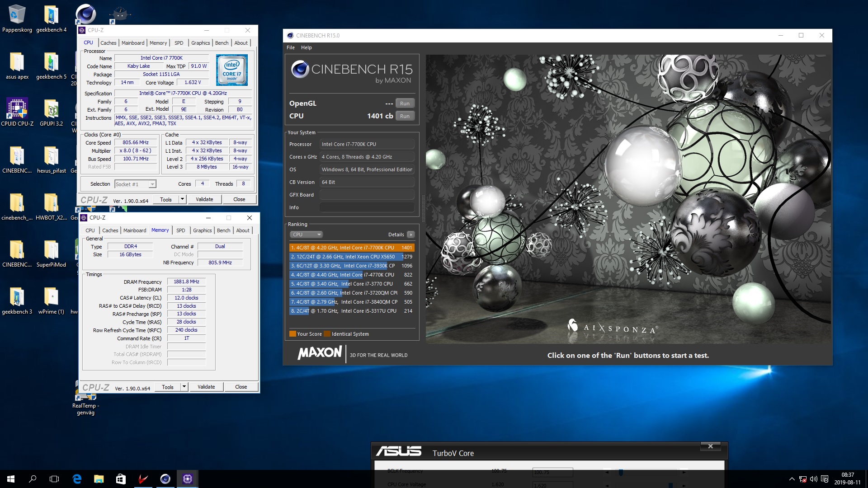Open Task View on the taskbar
The image size is (868, 488).
pos(54,479)
